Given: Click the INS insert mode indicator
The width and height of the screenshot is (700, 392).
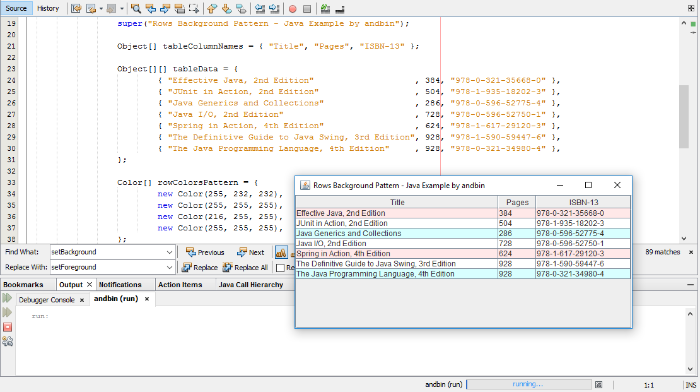Looking at the screenshot, I should pos(691,385).
